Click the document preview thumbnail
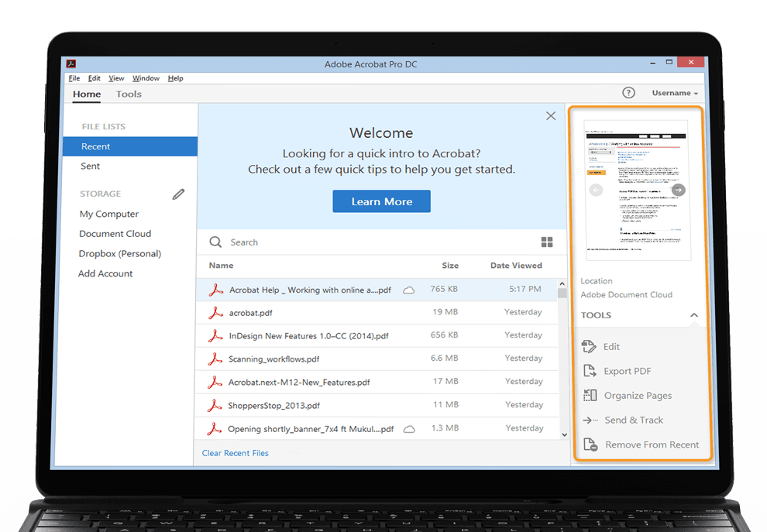767x532 pixels. tap(637, 190)
